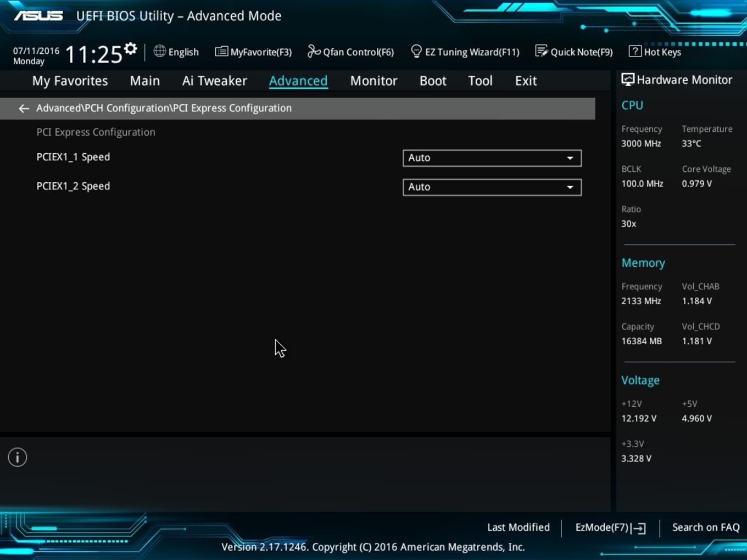Click Core Voltage value 0.979 V
Image resolution: width=747 pixels, height=560 pixels.
click(x=697, y=184)
